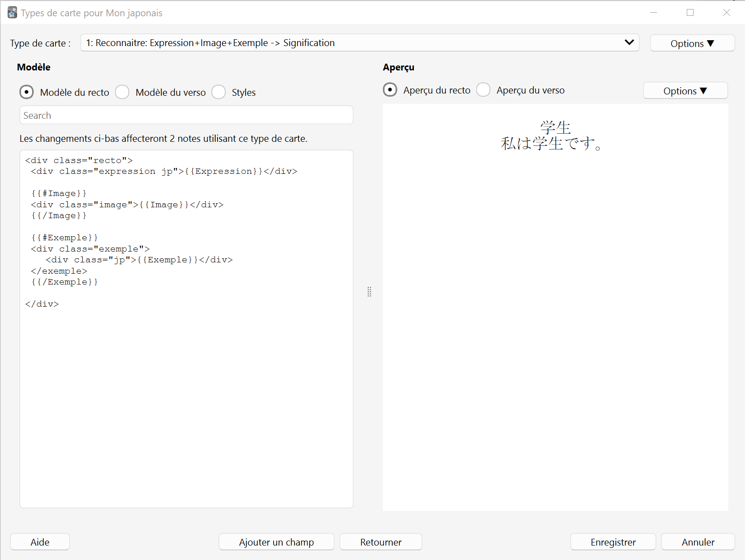Click in the Search input field

186,115
